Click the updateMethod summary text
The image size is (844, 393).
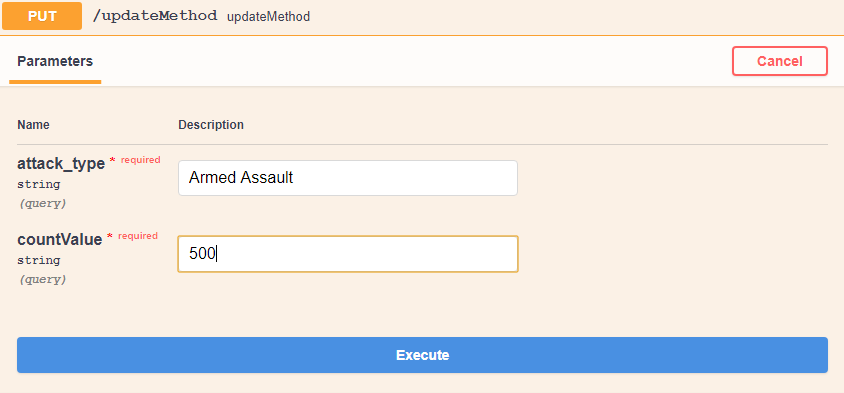(269, 17)
